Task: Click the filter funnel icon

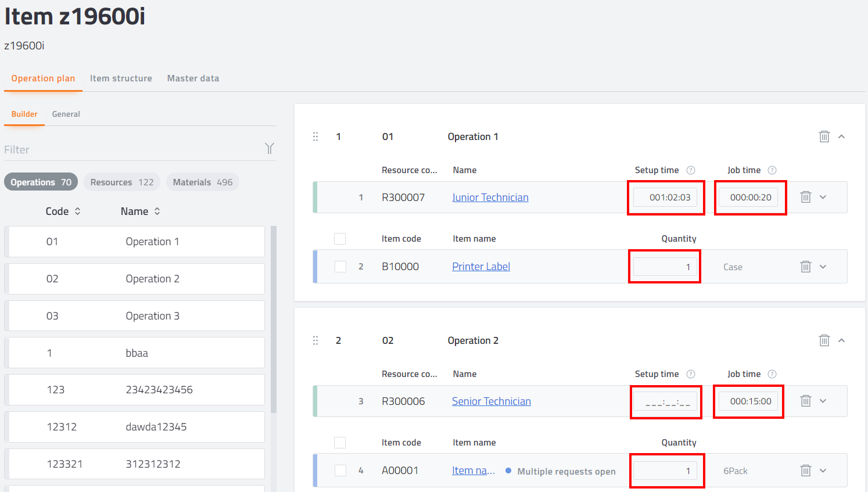Action: (270, 149)
